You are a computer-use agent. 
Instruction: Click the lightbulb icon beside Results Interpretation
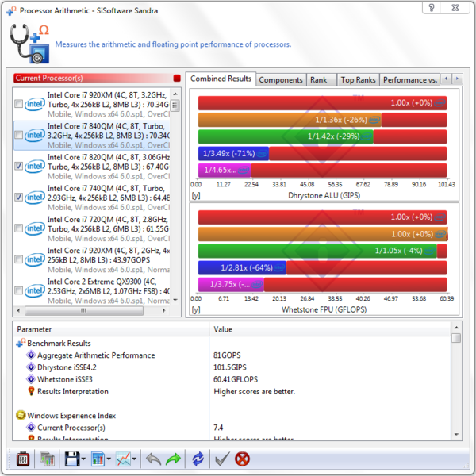point(31,391)
